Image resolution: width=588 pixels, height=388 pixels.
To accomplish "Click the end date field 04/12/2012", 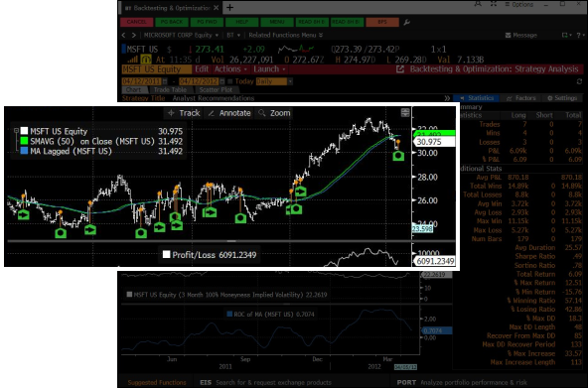I will [199, 81].
